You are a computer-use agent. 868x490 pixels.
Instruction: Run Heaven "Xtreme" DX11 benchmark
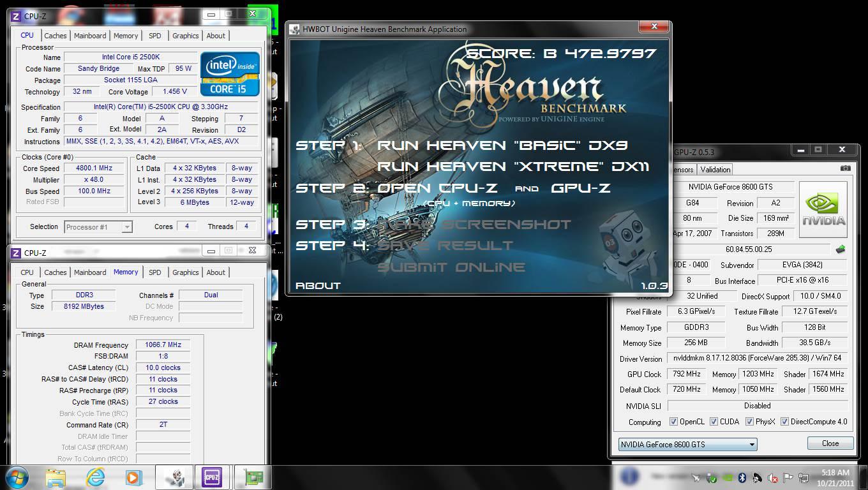click(513, 167)
